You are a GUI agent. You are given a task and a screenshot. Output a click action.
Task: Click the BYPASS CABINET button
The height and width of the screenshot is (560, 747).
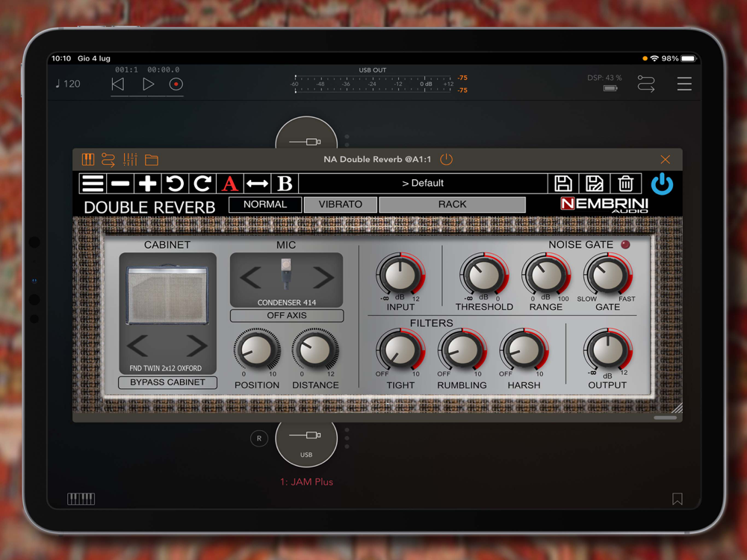click(167, 382)
